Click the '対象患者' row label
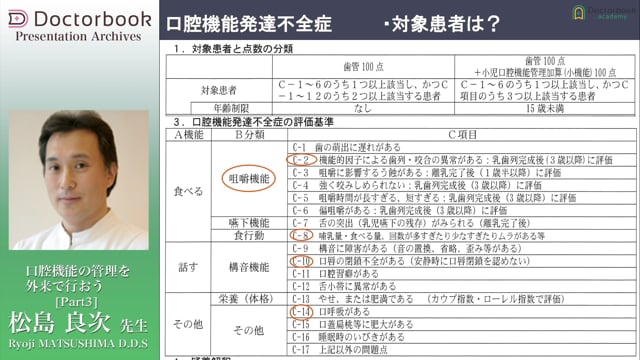The width and height of the screenshot is (640, 360). tap(219, 90)
